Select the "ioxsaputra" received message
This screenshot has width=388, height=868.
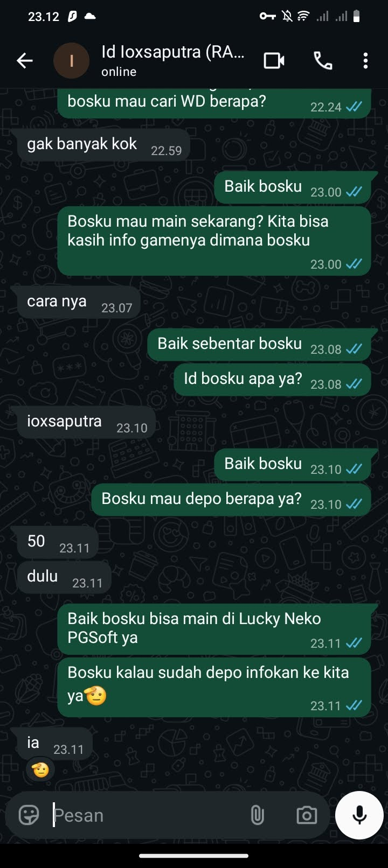point(84,422)
